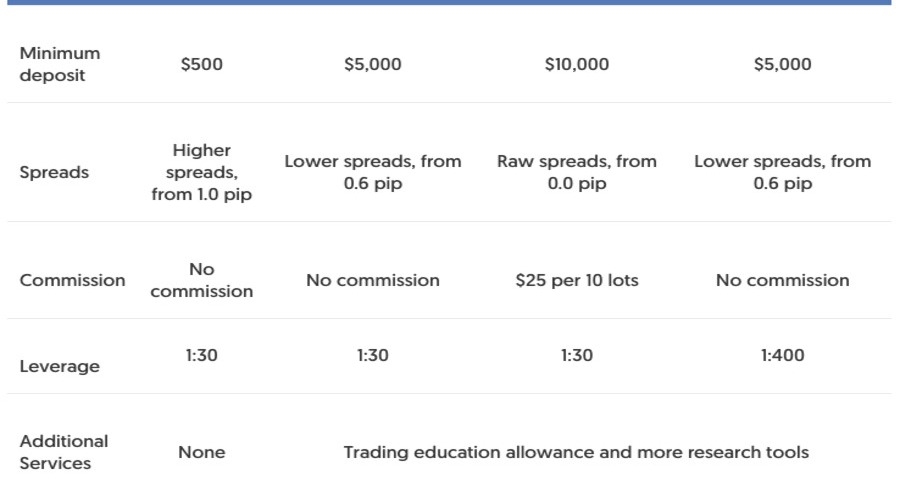Click the Additional Services row label
The width and height of the screenshot is (900, 500).
click(x=64, y=452)
